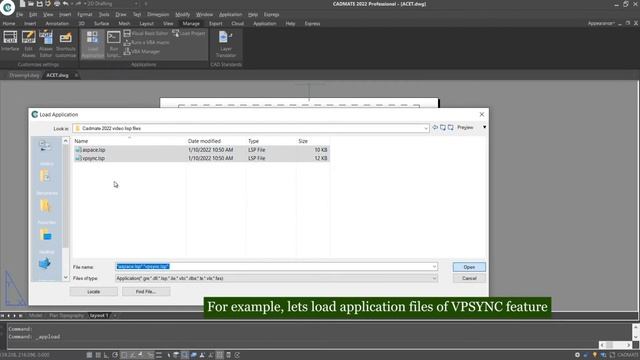
Task: Click the Find File... button
Action: pyautogui.click(x=146, y=291)
